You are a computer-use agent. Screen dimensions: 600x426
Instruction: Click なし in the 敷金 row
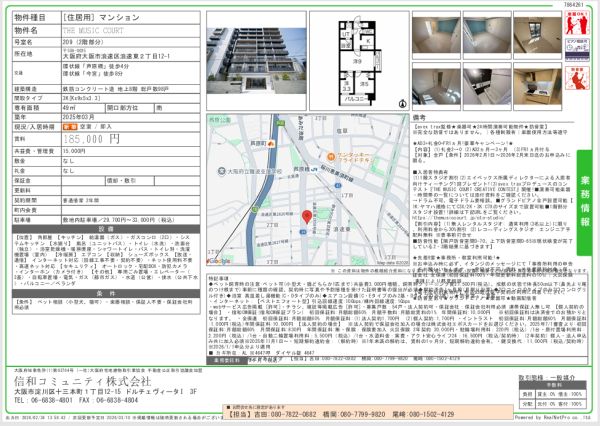coord(68,161)
